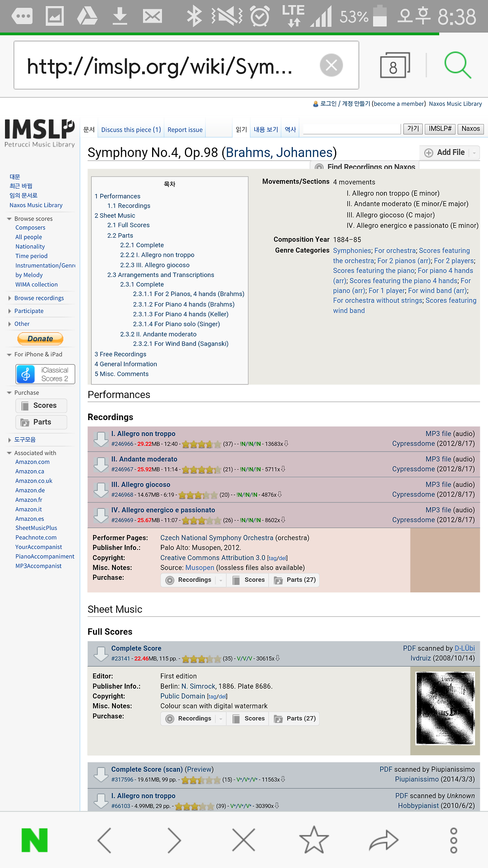Open the iClassical Scores 2 app banner

(x=45, y=374)
